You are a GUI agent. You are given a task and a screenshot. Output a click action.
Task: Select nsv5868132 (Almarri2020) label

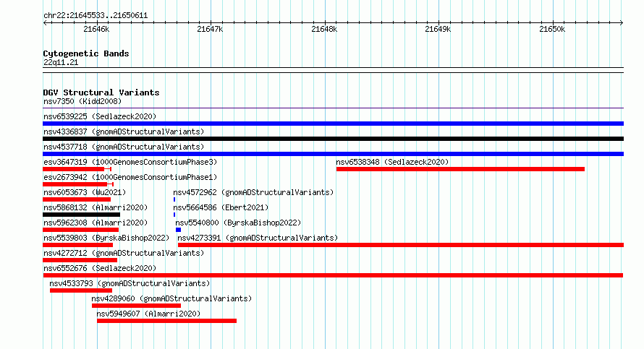(x=96, y=207)
